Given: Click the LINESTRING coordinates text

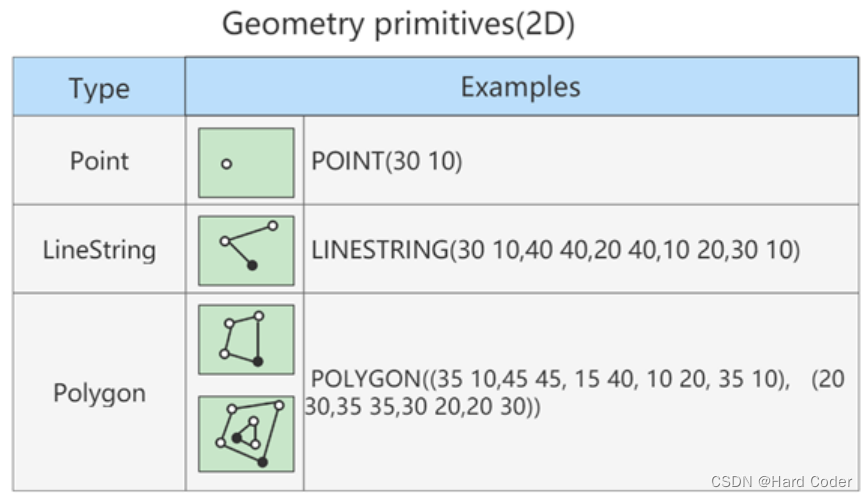Looking at the screenshot, I should [x=555, y=250].
